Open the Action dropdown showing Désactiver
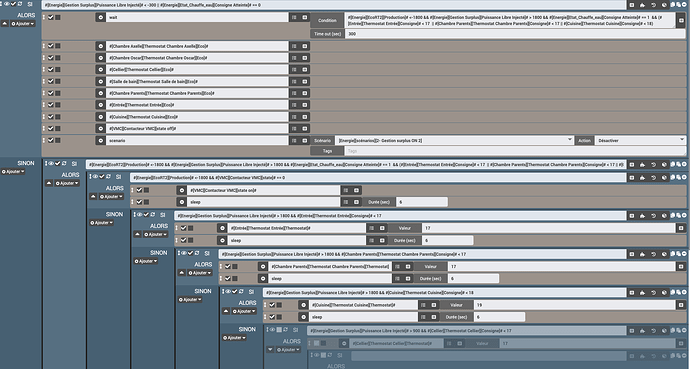 [x=640, y=140]
